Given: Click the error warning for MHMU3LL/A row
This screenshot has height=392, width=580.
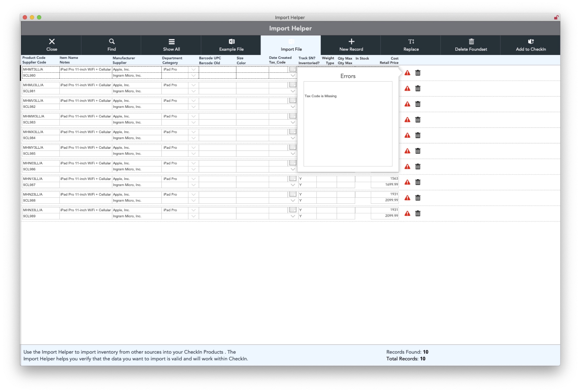Looking at the screenshot, I should click(x=407, y=89).
